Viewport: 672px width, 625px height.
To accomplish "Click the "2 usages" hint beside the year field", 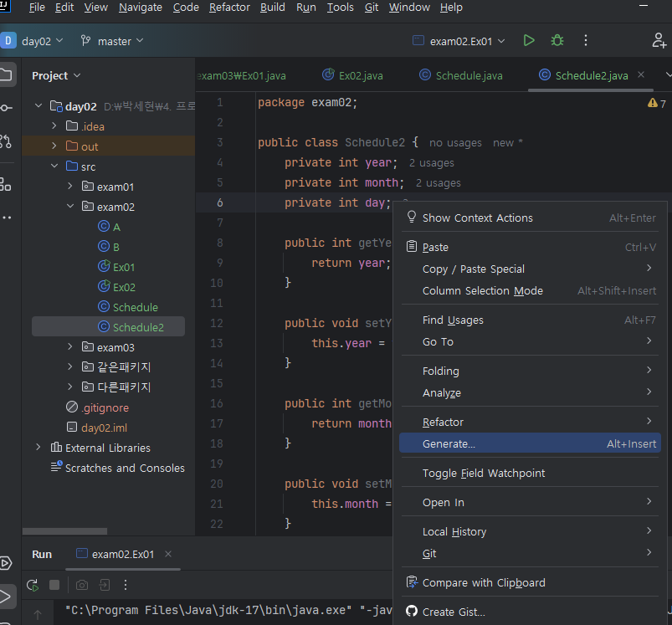I will pyautogui.click(x=431, y=163).
